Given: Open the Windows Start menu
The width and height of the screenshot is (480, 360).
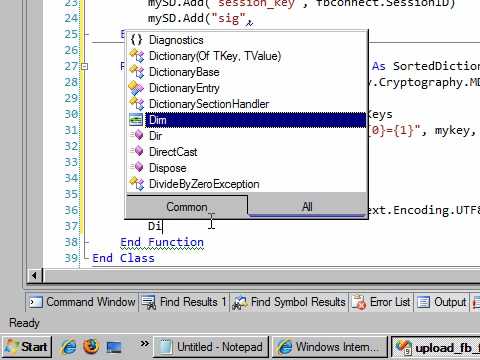Looking at the screenshot, I should (27, 347).
